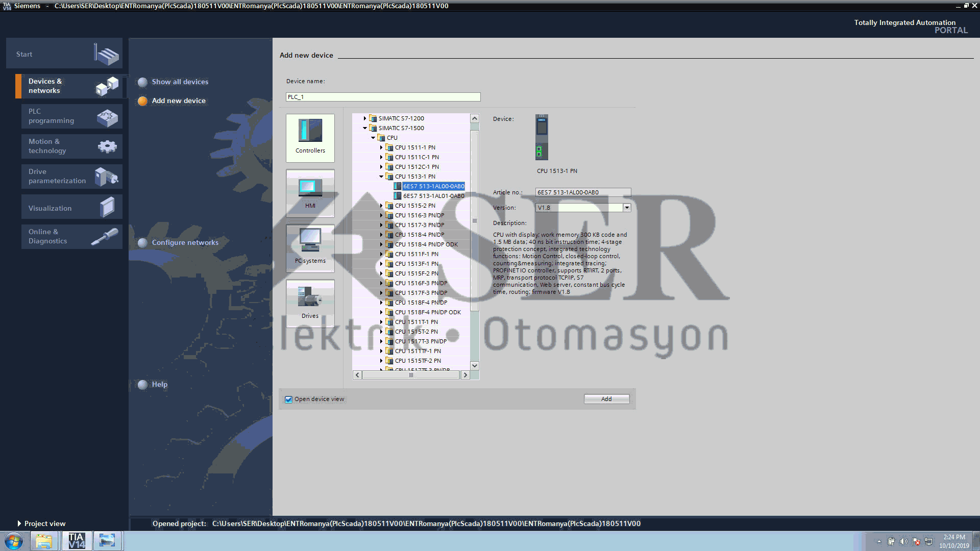Open the Online & Diagnostics portal

coord(72,237)
